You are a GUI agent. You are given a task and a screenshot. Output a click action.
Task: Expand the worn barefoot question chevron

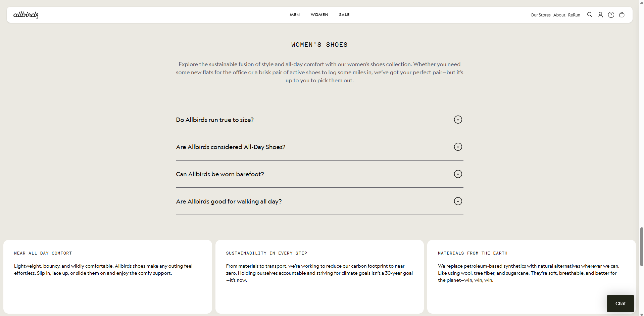click(x=458, y=174)
